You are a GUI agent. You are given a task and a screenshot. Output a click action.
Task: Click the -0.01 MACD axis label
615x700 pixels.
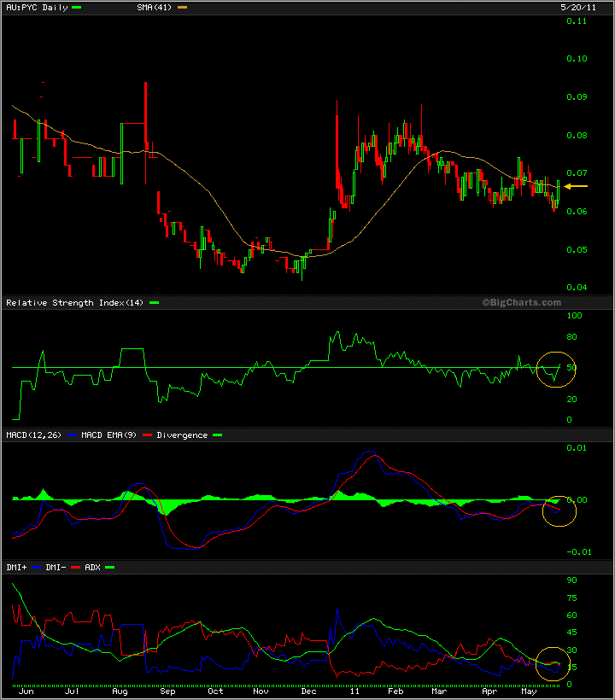tap(579, 552)
